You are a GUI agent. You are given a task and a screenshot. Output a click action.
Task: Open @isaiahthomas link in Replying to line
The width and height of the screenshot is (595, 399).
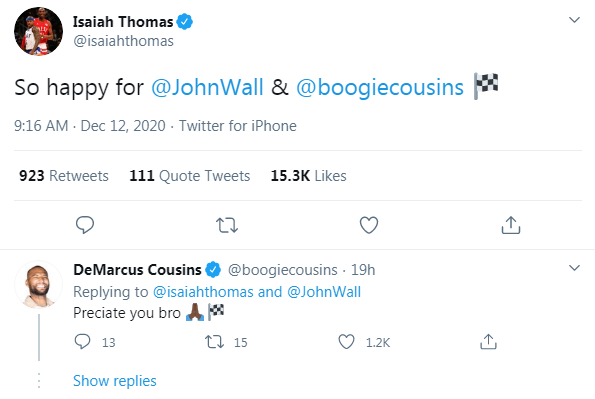click(203, 292)
